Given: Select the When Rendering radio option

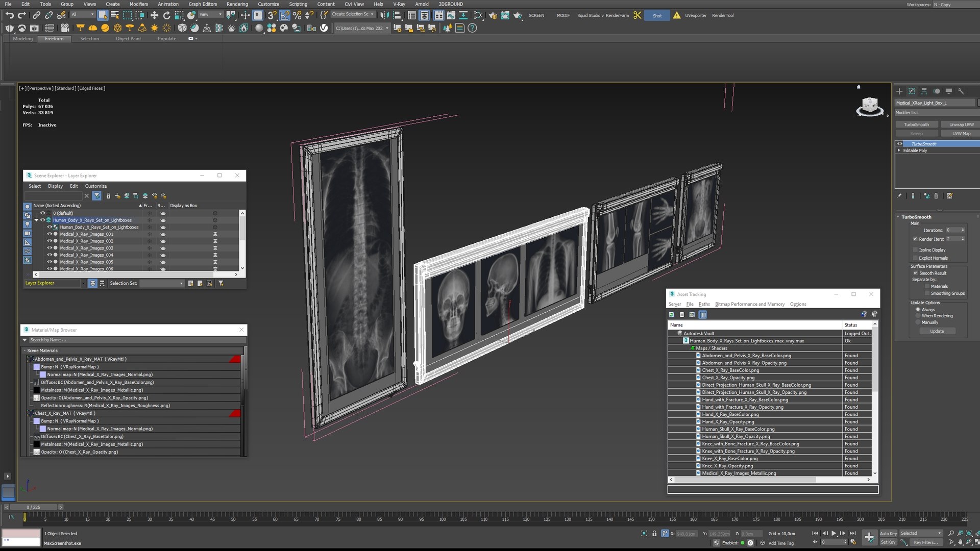Looking at the screenshot, I should pyautogui.click(x=918, y=316).
